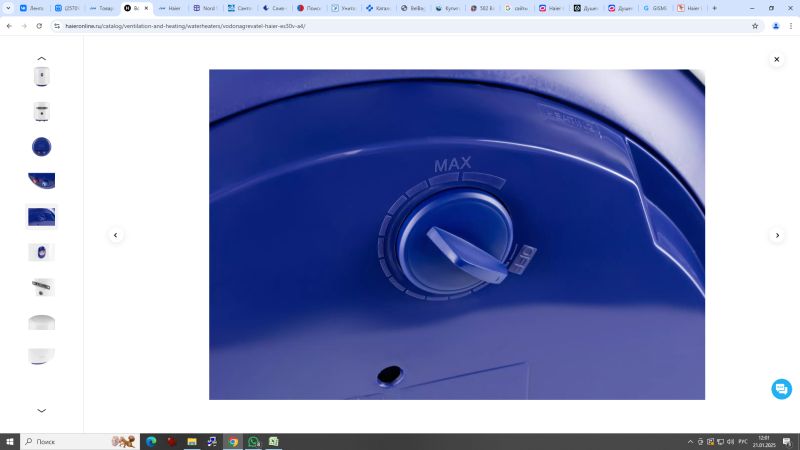
Task: Open Chrome's three-dot menu
Action: [x=790, y=26]
